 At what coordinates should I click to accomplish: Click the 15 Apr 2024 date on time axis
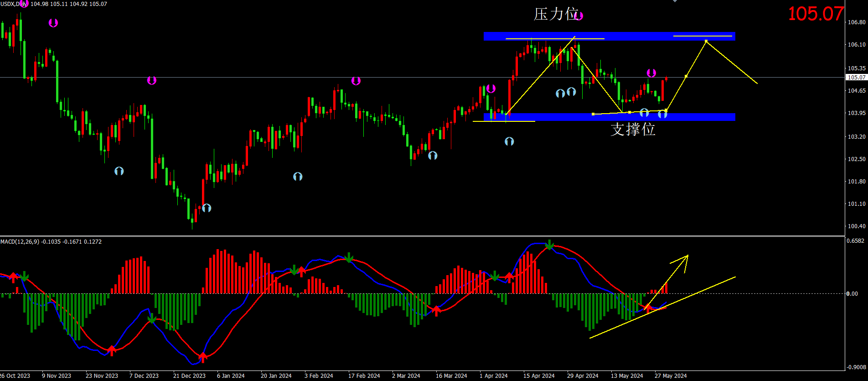tap(539, 376)
